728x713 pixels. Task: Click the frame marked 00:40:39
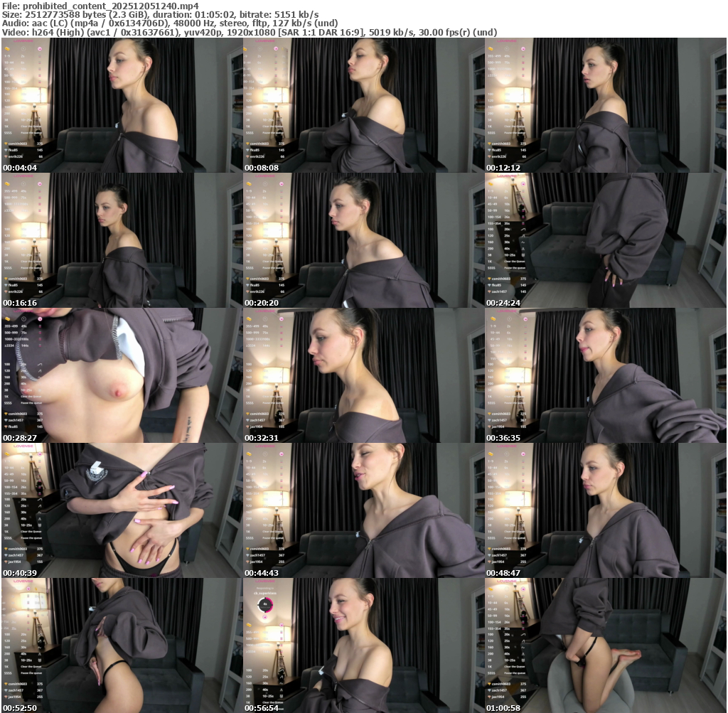(x=122, y=510)
